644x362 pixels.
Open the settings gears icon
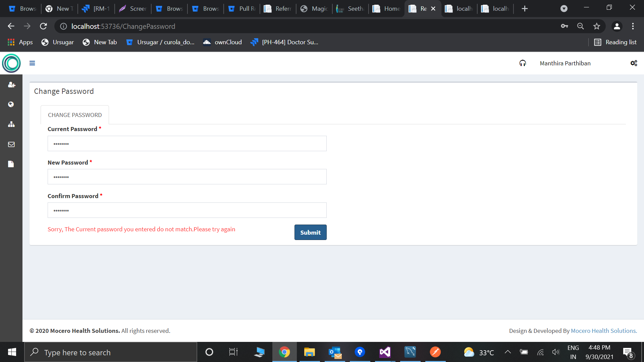tap(634, 63)
